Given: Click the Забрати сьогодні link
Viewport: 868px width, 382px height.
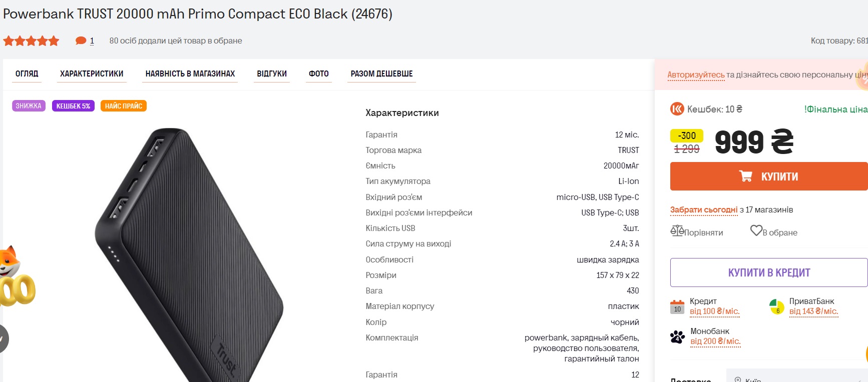Looking at the screenshot, I should coord(704,209).
